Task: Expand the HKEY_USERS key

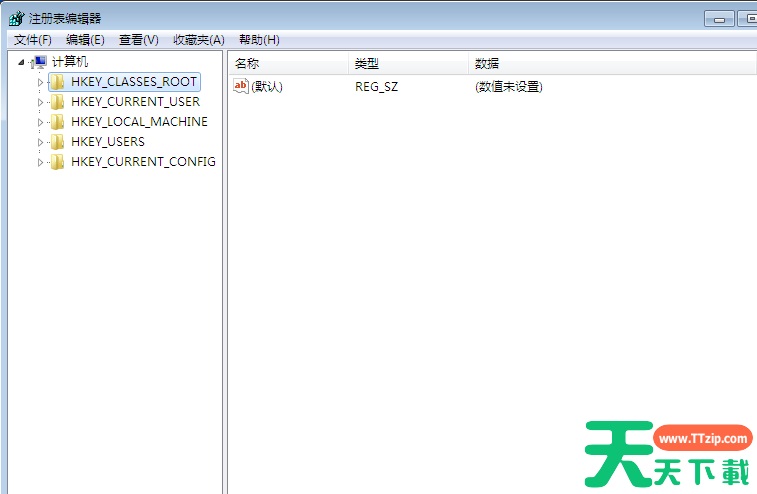Action: click(41, 142)
